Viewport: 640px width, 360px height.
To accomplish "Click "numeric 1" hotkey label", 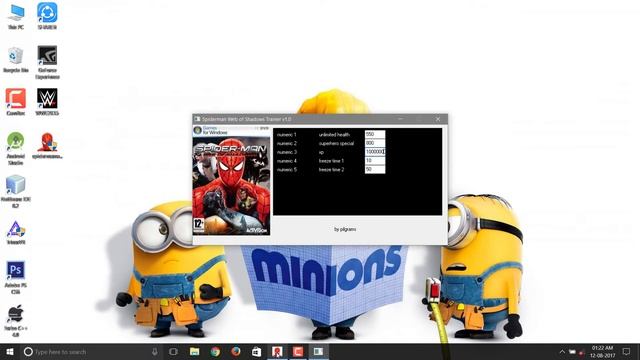I will [287, 135].
